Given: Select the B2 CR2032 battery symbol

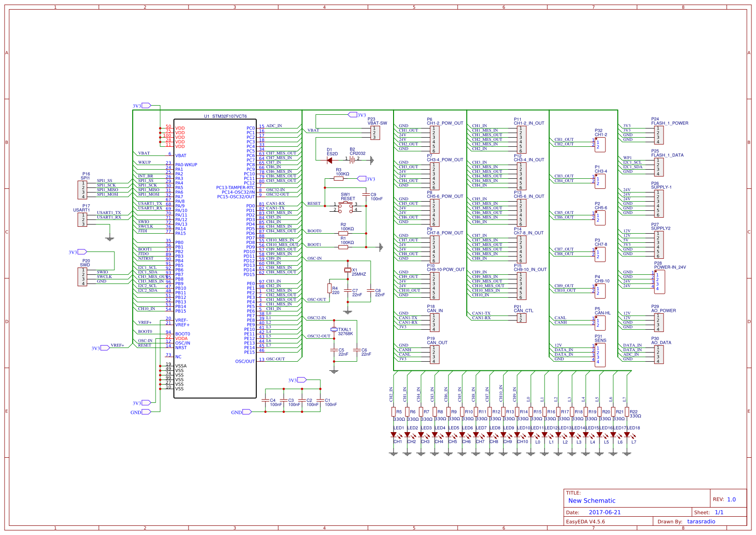Looking at the screenshot, I should click(x=352, y=160).
